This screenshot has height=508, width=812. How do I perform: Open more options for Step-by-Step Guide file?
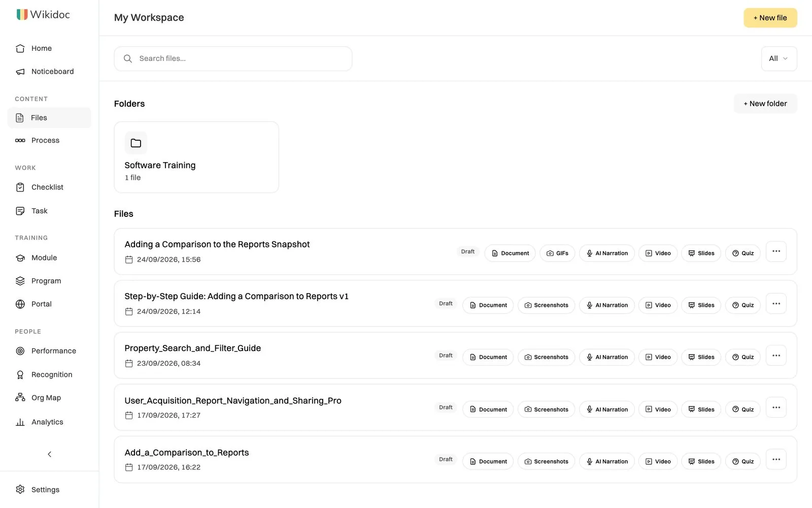(776, 304)
